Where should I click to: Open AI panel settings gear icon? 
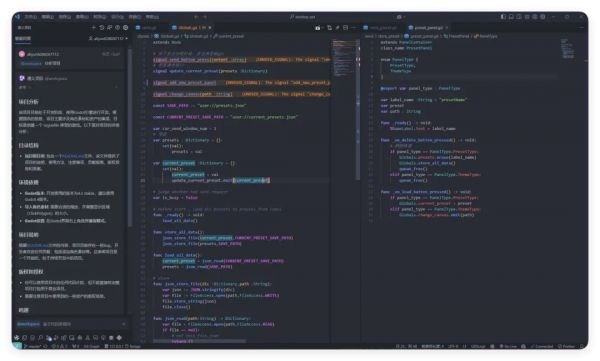[126, 28]
